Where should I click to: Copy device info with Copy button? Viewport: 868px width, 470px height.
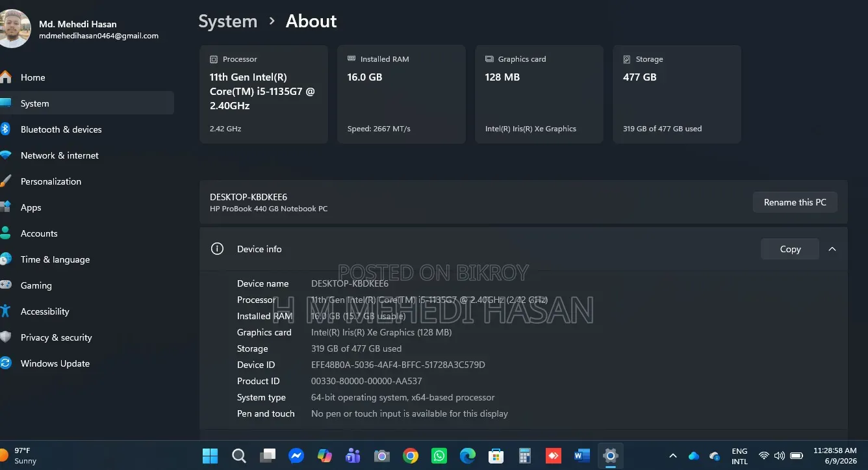pyautogui.click(x=790, y=249)
